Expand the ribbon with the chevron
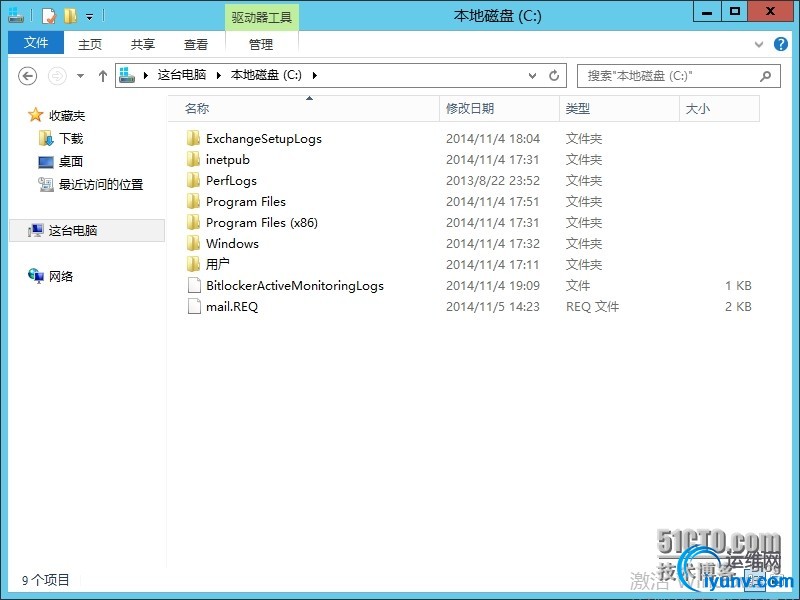This screenshot has width=800, height=600. [x=759, y=44]
